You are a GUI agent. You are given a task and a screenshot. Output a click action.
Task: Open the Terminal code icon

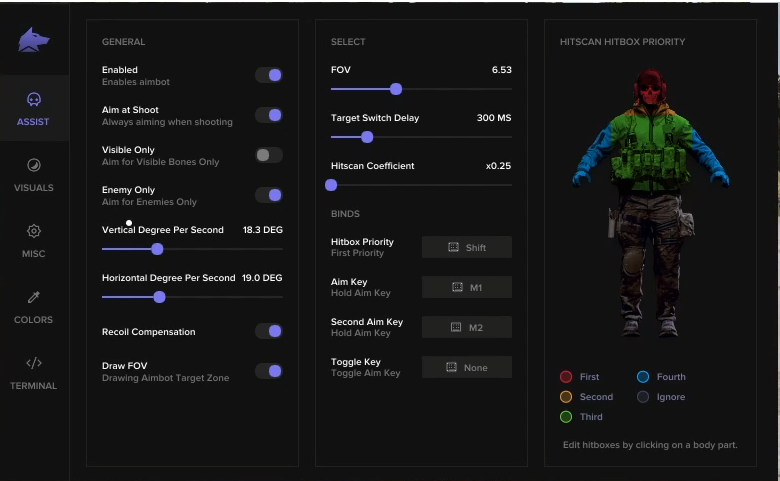pos(34,363)
